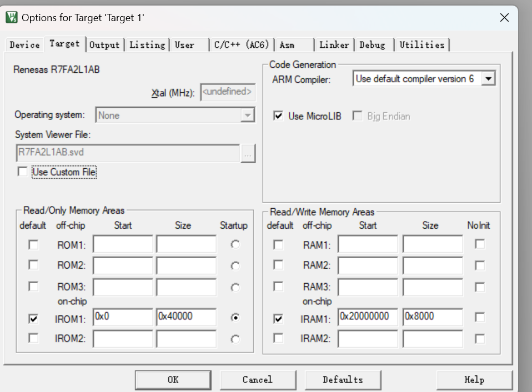Expand the ARM Compiler version dropdown
532x392 pixels.
click(x=488, y=79)
